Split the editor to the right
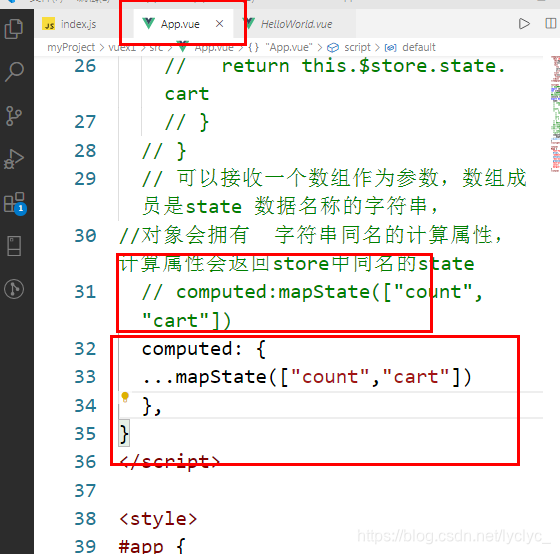The height and width of the screenshot is (554, 560). [550, 24]
